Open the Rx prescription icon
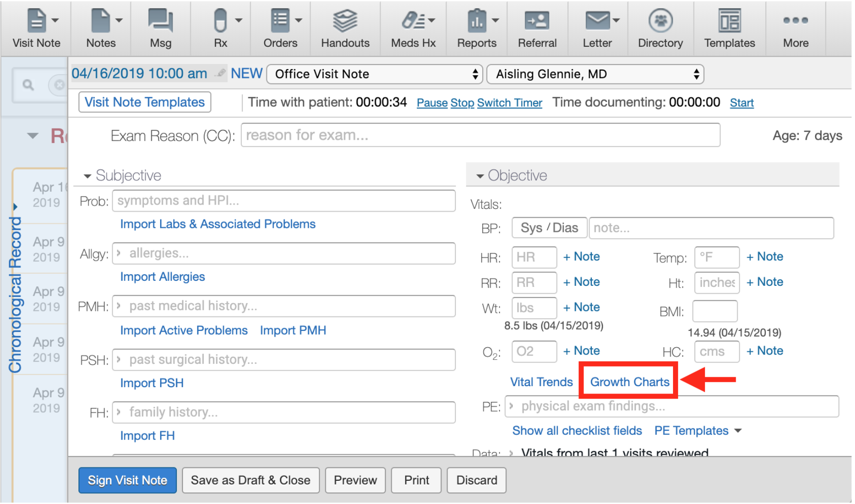 click(220, 21)
